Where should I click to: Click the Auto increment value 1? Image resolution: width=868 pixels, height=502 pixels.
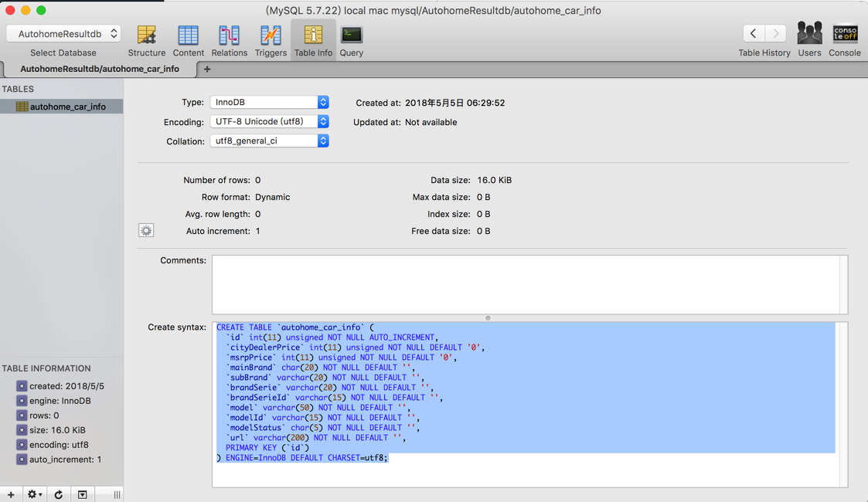click(x=258, y=231)
